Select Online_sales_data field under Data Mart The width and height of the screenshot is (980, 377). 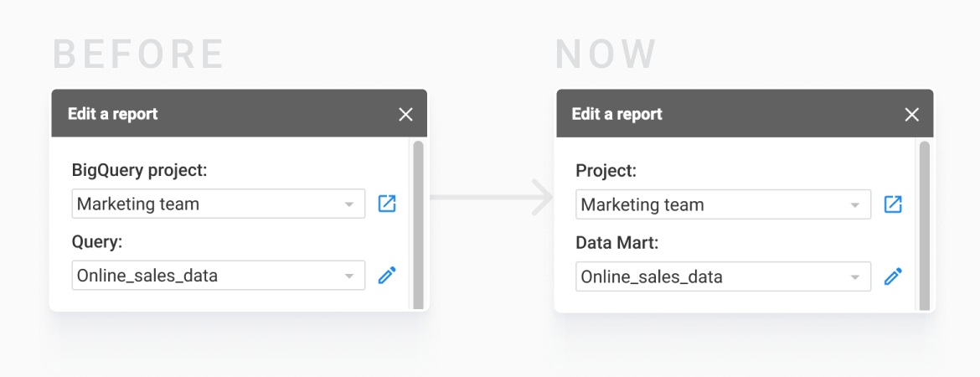(x=723, y=276)
